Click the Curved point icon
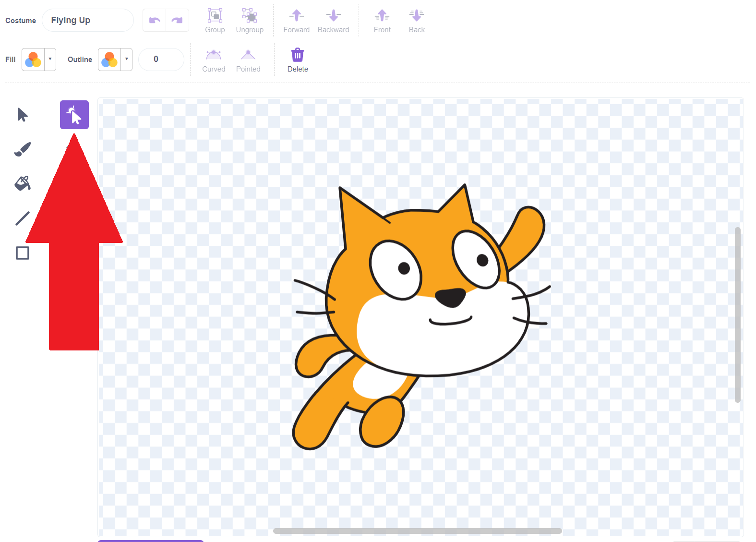756x542 pixels. click(214, 55)
